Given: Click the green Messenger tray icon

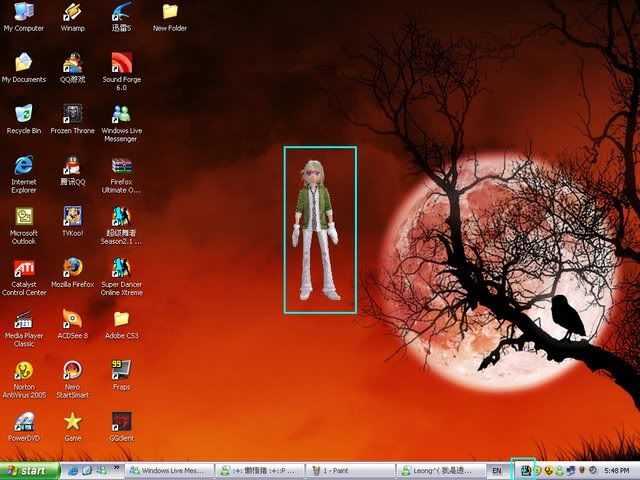Looking at the screenshot, I should tap(560, 471).
